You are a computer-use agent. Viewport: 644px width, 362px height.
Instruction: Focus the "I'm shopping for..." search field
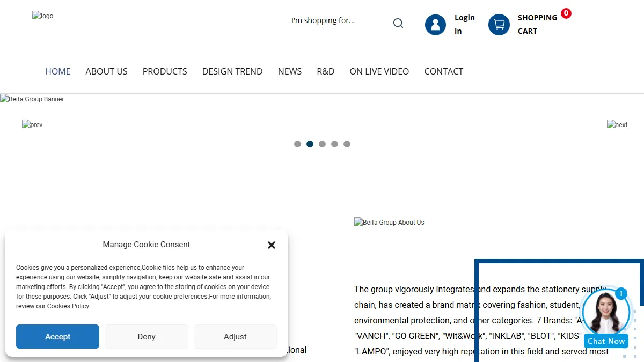(x=338, y=21)
